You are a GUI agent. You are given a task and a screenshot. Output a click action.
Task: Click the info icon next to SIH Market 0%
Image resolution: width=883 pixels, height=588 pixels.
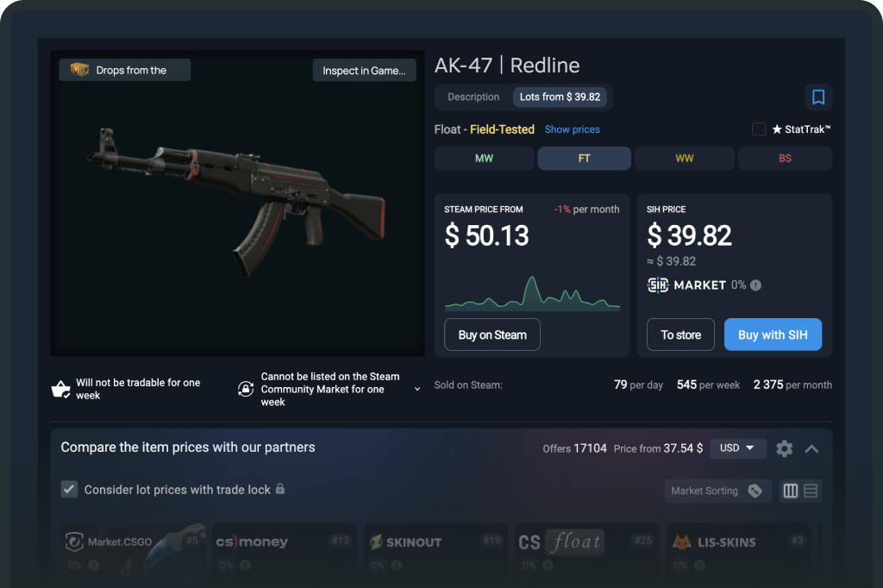tap(755, 285)
